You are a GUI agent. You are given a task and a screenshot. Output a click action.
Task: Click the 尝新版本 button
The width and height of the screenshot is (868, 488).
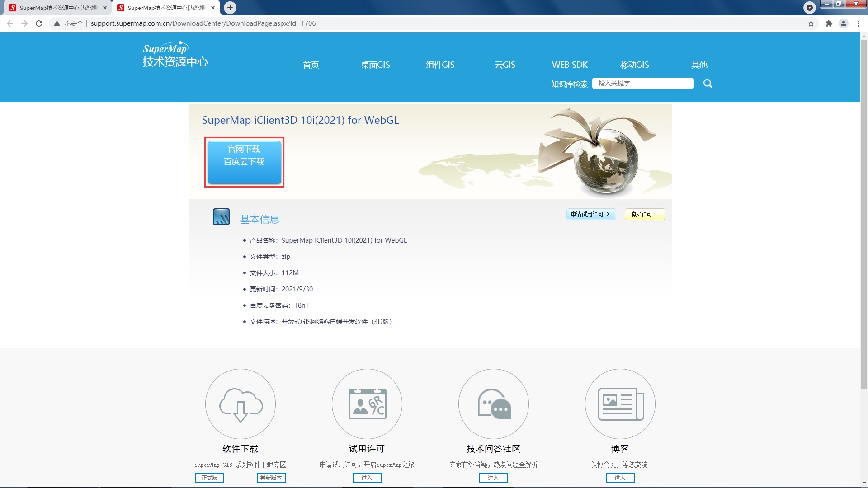(x=271, y=478)
